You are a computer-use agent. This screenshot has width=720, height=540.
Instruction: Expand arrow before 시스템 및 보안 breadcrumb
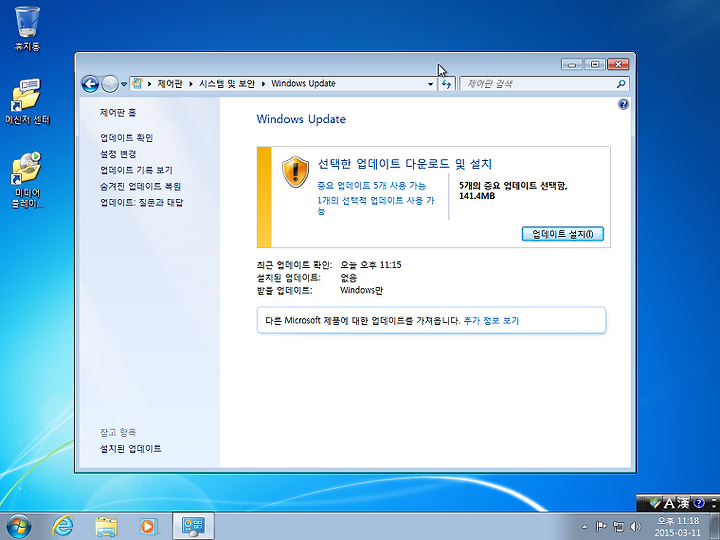click(191, 84)
